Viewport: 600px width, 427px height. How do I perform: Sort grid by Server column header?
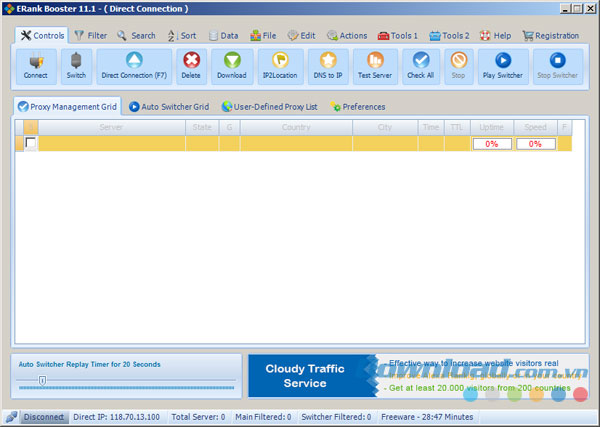click(111, 127)
